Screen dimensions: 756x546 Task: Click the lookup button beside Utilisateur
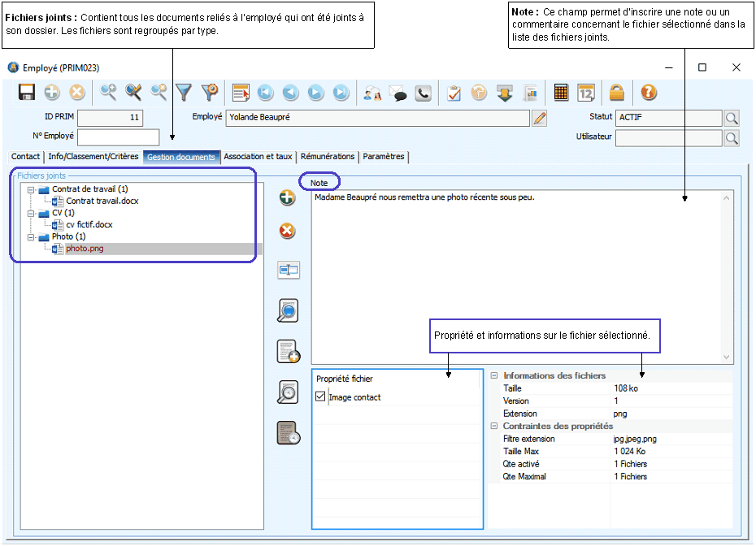pyautogui.click(x=732, y=138)
